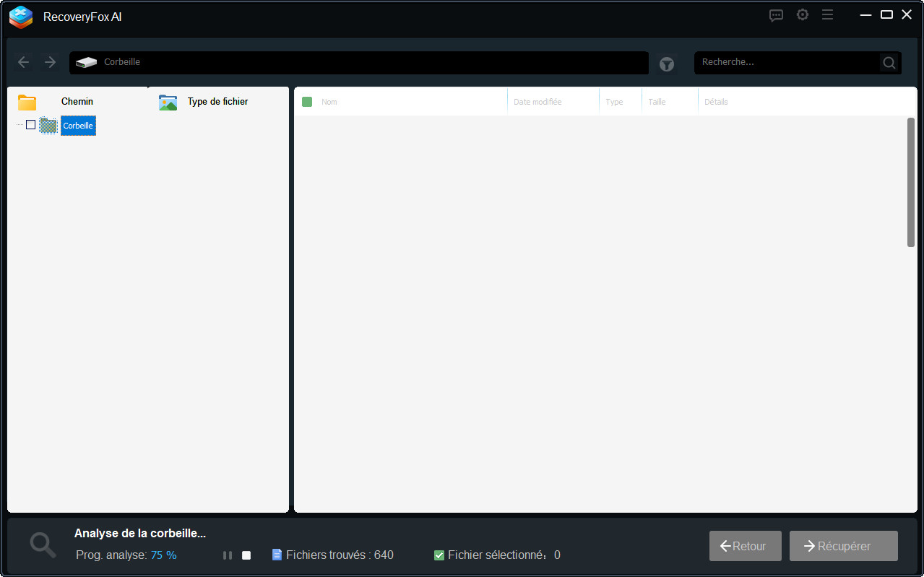Check the Corbeille tree checkbox

30,125
